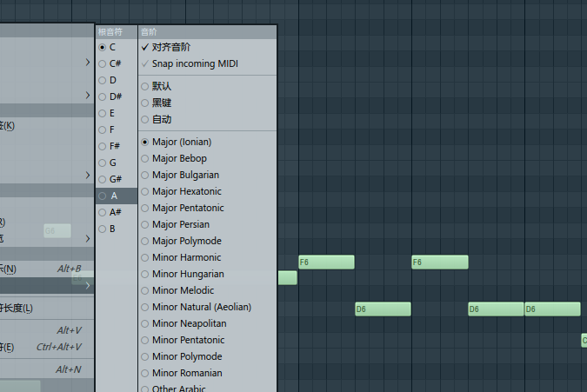The image size is (587, 392).
Task: Set scale to Minor Melodic
Action: (207, 290)
